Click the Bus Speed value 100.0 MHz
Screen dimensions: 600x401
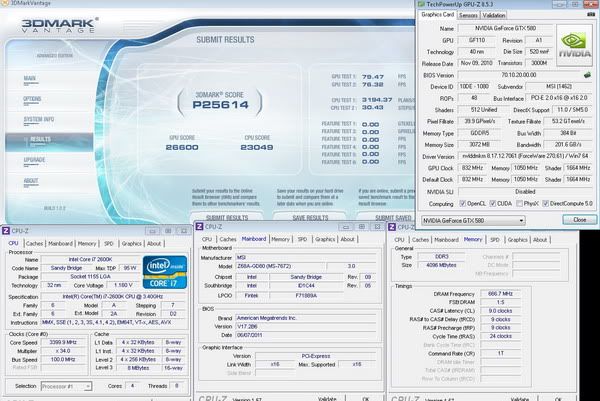pos(63,360)
